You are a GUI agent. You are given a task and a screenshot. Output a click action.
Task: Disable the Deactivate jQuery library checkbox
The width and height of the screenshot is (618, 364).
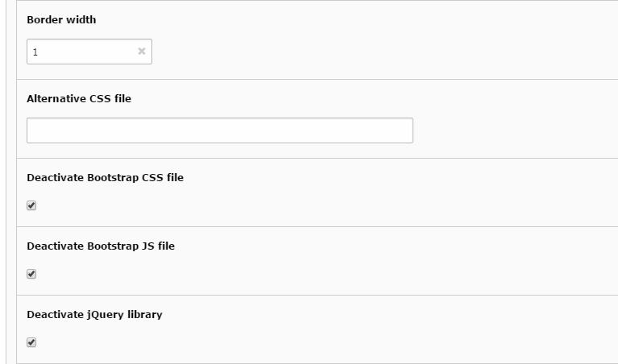coord(31,342)
